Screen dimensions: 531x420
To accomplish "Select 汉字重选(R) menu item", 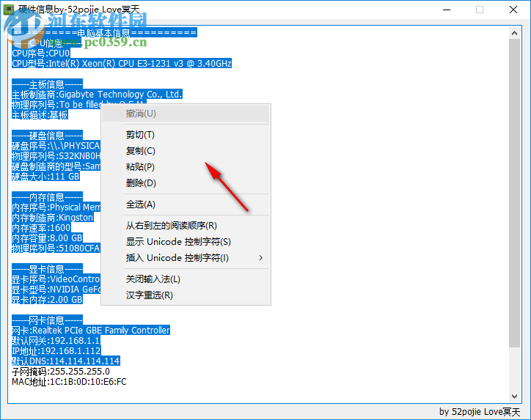I will tap(186, 295).
